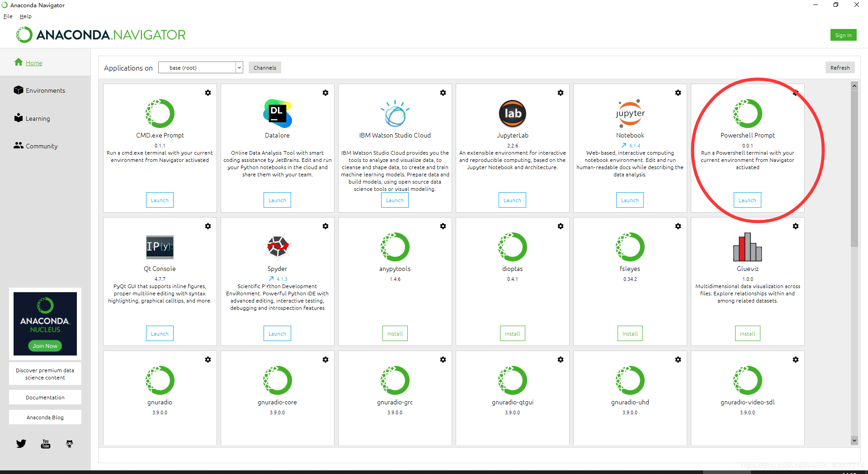
Task: Go to Home tab in sidebar
Action: [34, 63]
